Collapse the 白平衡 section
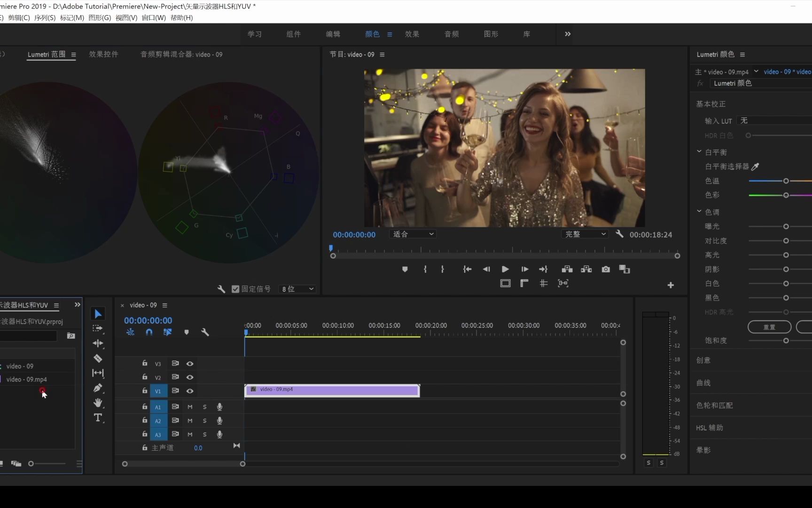 [x=699, y=152]
